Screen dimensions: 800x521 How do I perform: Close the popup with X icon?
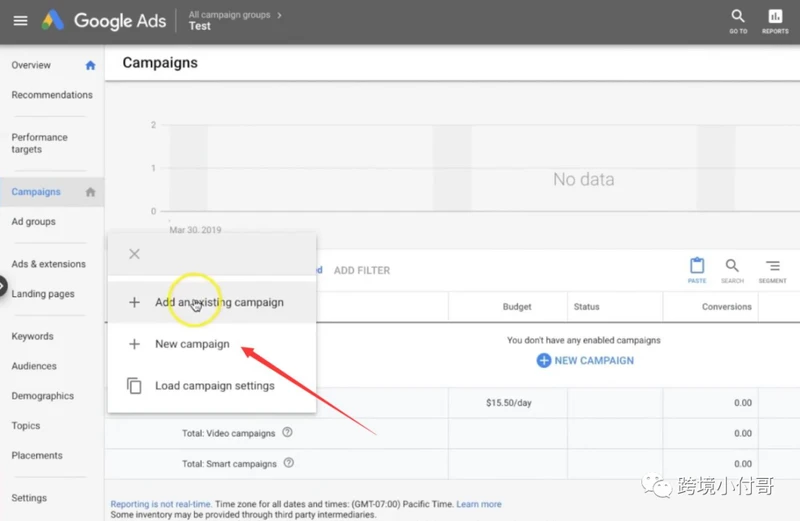tap(134, 254)
